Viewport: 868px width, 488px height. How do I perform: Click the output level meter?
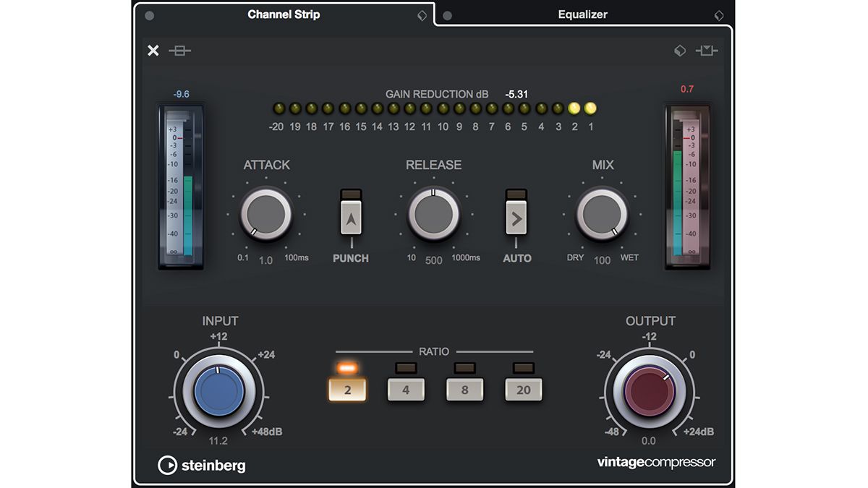[687, 187]
